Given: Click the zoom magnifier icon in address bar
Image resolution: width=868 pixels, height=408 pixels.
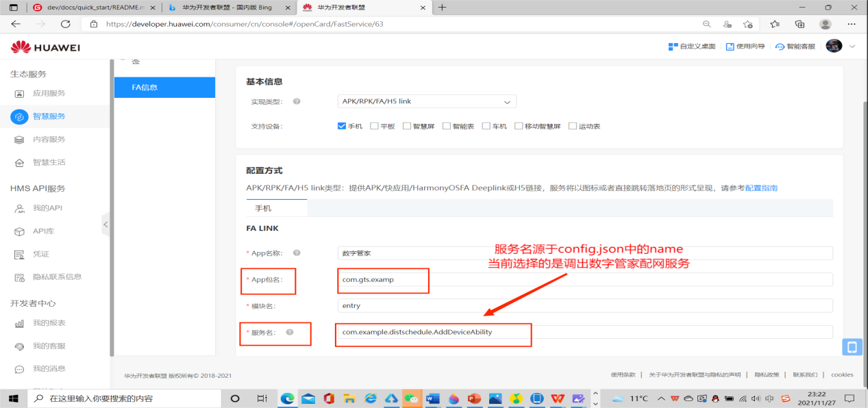Looking at the screenshot, I should click(x=706, y=24).
